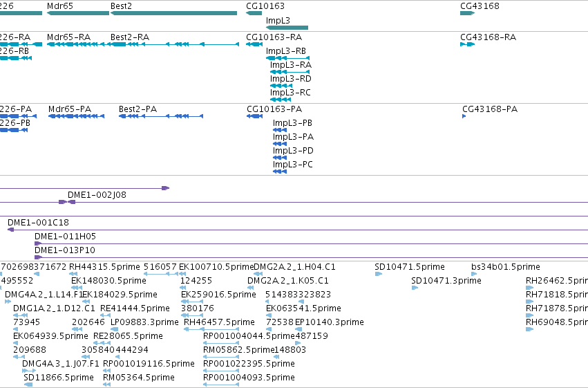Click the CG10163-PA protein glyph
This screenshot has height=388, width=588.
click(255, 116)
